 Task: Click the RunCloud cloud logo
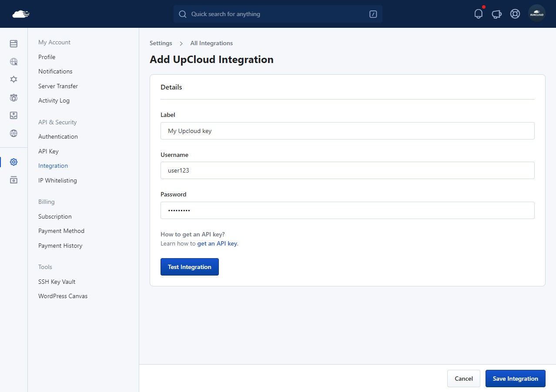[21, 14]
